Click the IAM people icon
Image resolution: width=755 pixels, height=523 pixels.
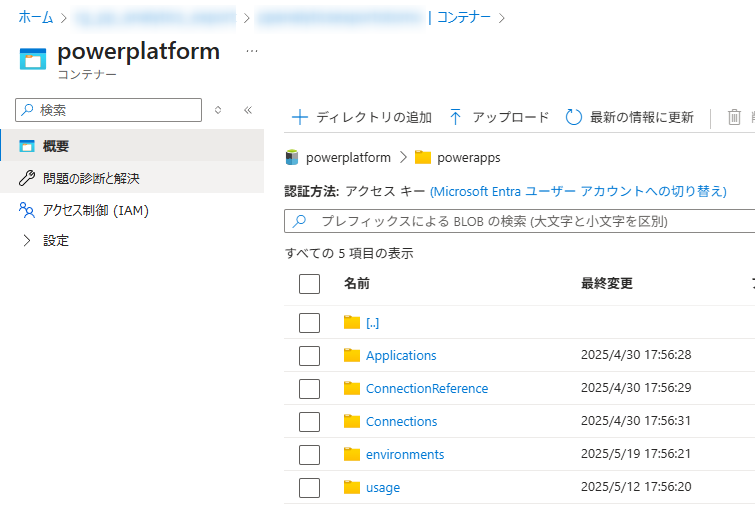(27, 210)
